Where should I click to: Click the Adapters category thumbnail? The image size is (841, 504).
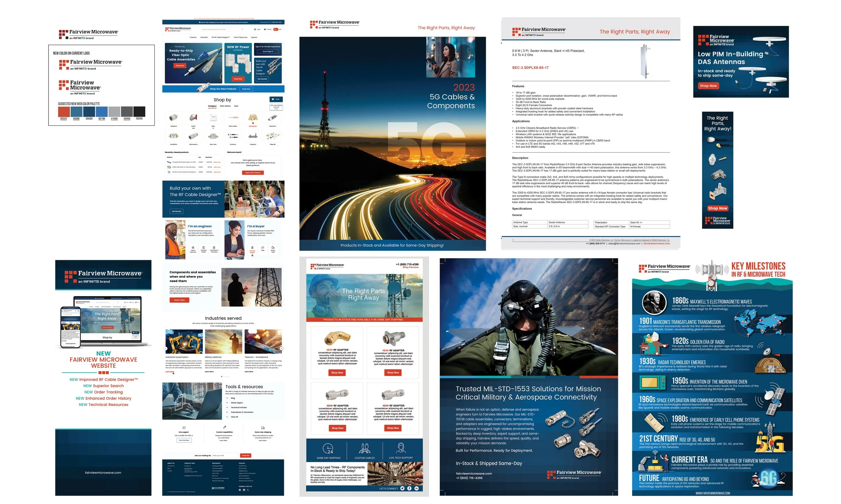[174, 118]
